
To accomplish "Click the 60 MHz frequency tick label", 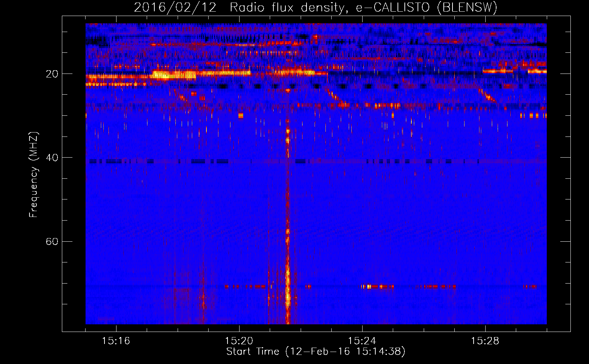I will 52,241.
